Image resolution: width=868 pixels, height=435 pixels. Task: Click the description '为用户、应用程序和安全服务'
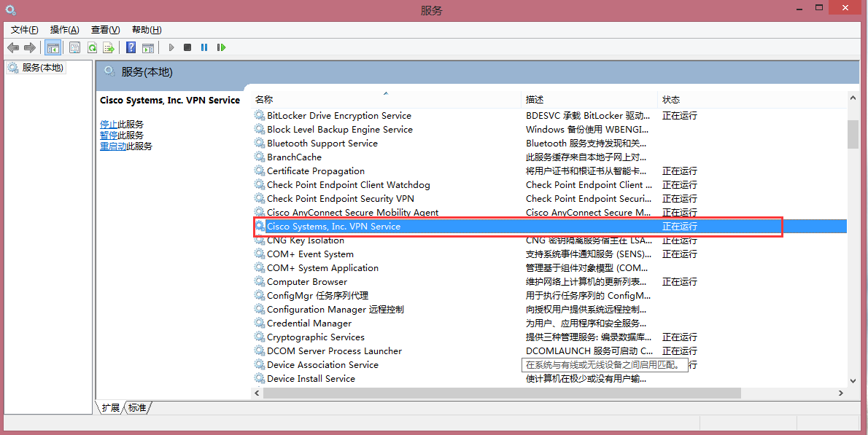(586, 324)
